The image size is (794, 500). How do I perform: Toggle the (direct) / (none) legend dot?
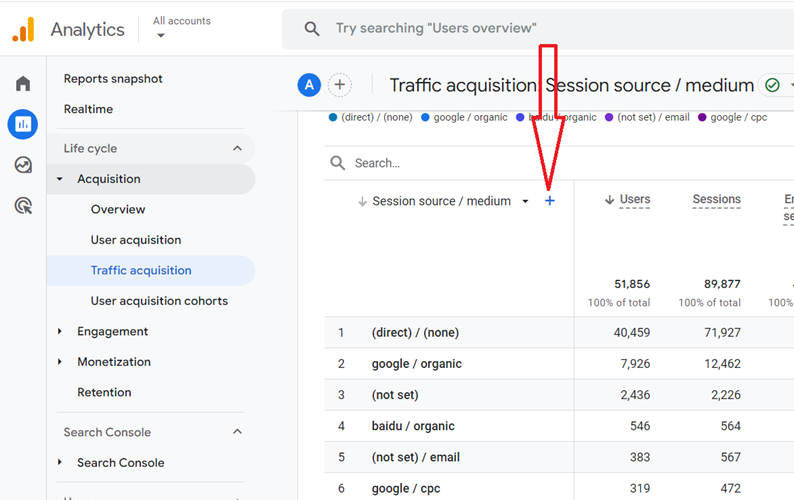[333, 118]
